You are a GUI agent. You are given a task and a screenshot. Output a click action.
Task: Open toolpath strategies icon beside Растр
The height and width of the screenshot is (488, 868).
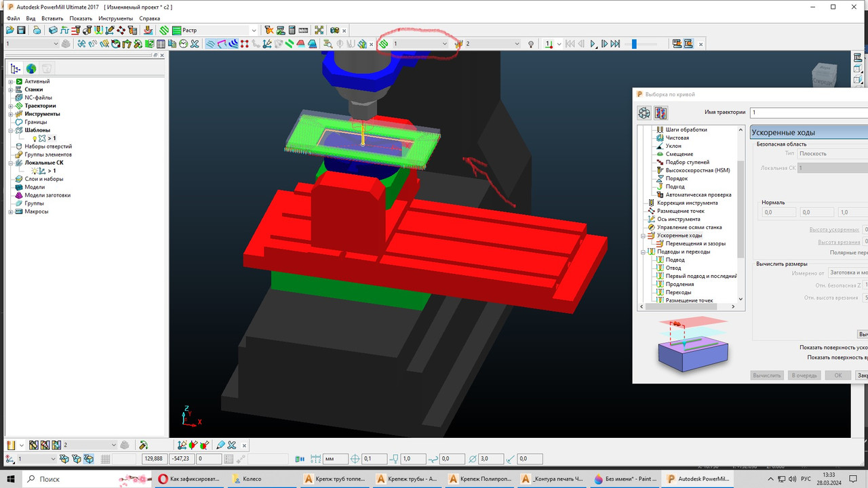coord(164,30)
